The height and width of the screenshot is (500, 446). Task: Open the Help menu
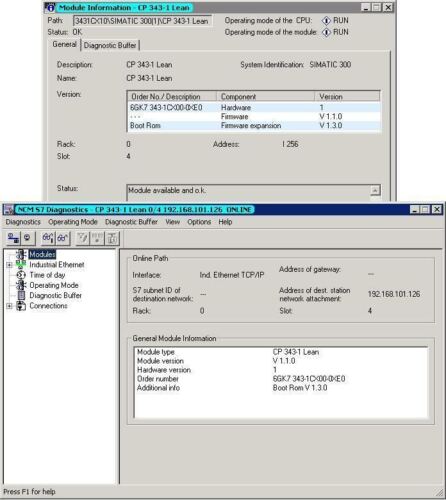click(x=225, y=222)
